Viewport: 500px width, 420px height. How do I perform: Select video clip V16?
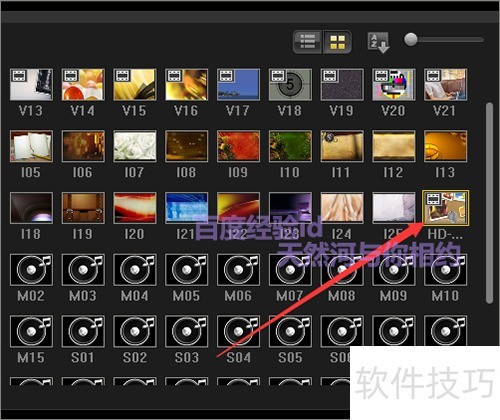[186, 85]
